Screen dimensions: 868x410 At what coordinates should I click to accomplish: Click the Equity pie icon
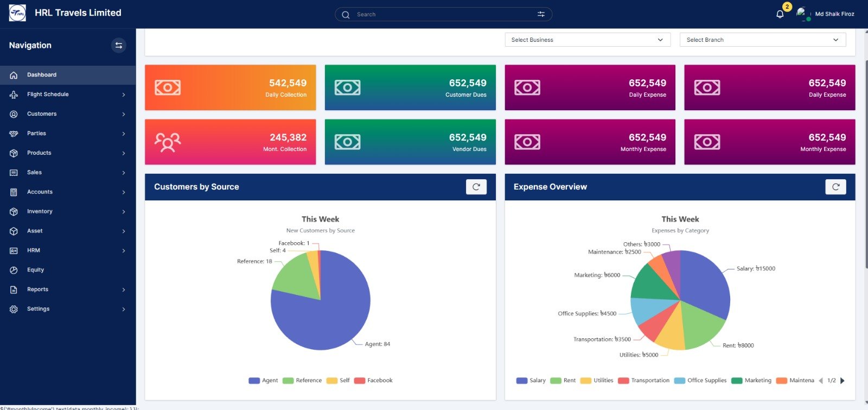tap(14, 270)
